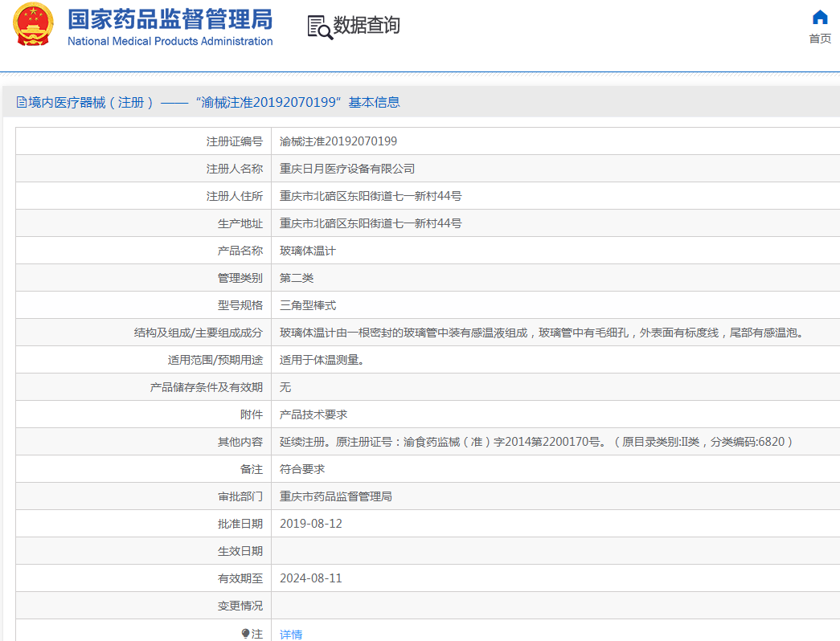Select product name 玻璃体温计
Viewport: 840px width, 641px height.
(308, 251)
